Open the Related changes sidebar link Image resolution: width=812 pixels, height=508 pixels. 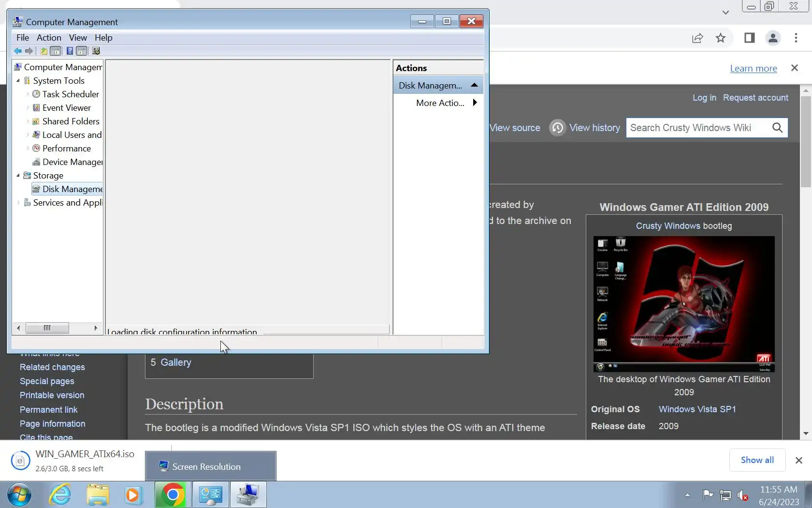pyautogui.click(x=52, y=367)
